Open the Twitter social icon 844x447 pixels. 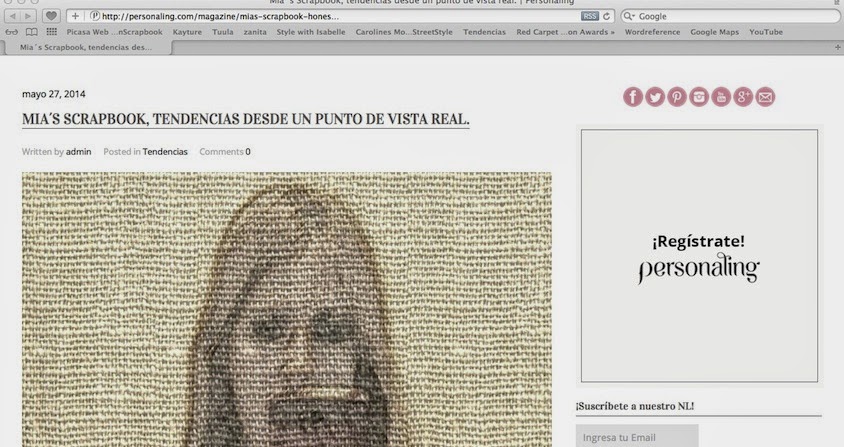coord(655,97)
